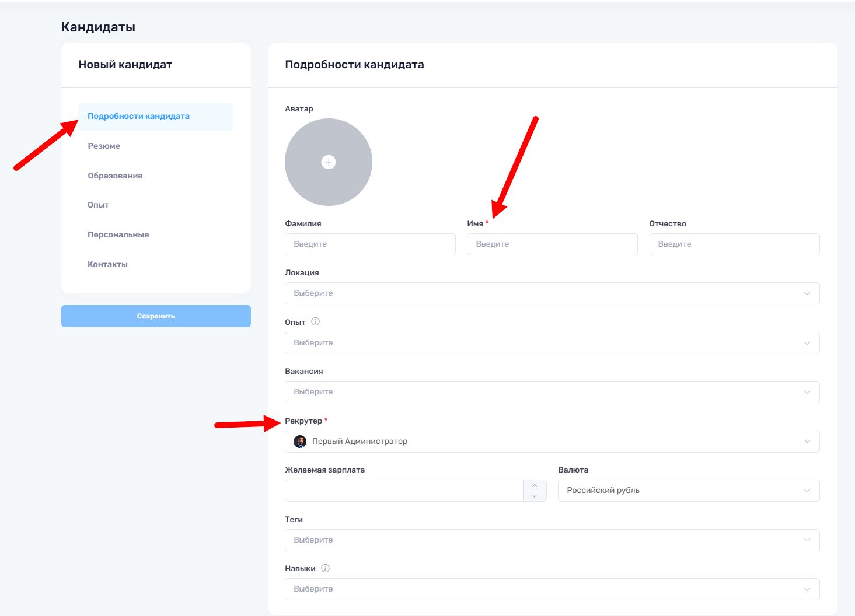855x616 pixels.
Task: Switch to the Резюме section
Action: coord(104,146)
